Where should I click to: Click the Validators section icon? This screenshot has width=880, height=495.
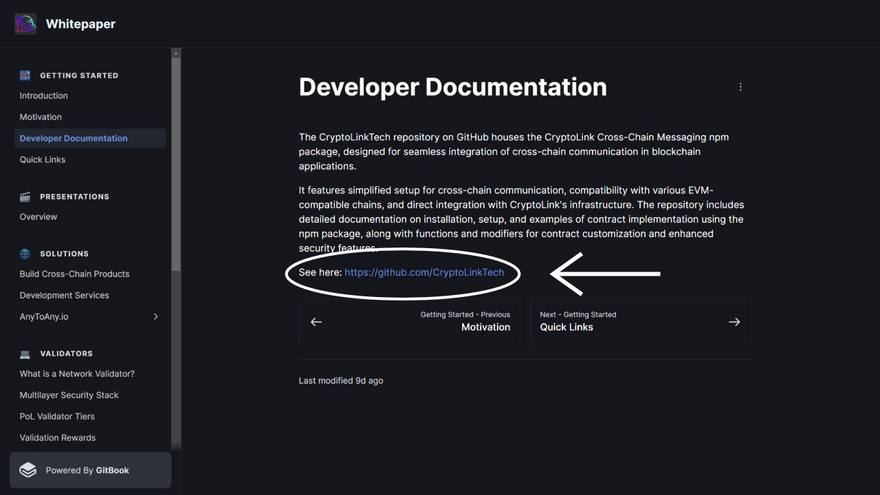pyautogui.click(x=26, y=354)
